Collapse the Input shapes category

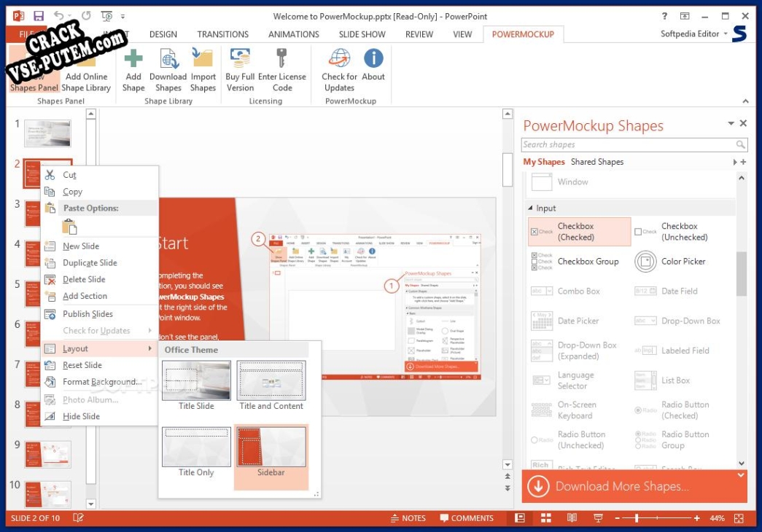(530, 208)
